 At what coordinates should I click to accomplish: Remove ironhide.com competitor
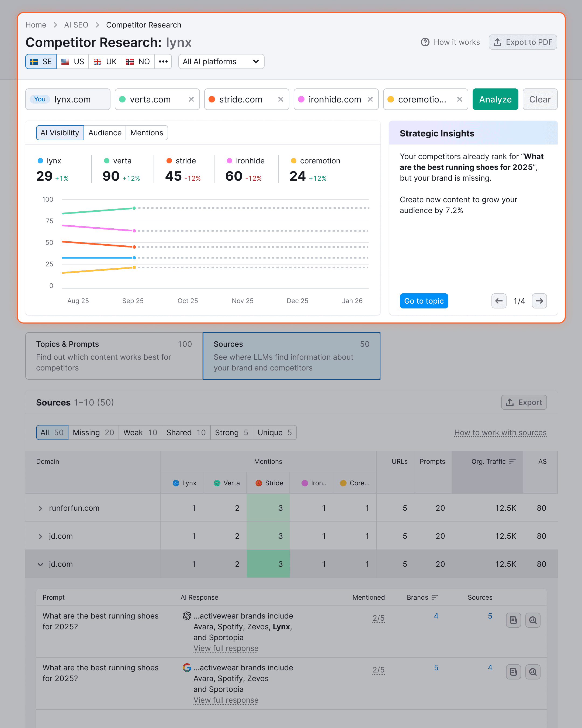pos(370,99)
